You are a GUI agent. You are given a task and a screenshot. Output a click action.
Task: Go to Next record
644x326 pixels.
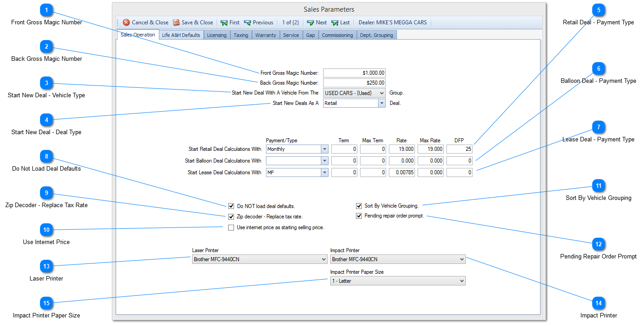tap(317, 23)
